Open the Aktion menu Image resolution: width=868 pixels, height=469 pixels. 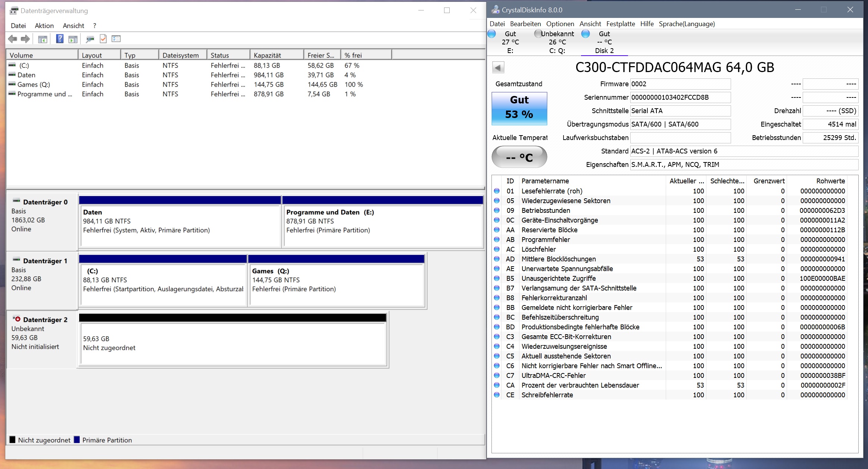pyautogui.click(x=44, y=26)
